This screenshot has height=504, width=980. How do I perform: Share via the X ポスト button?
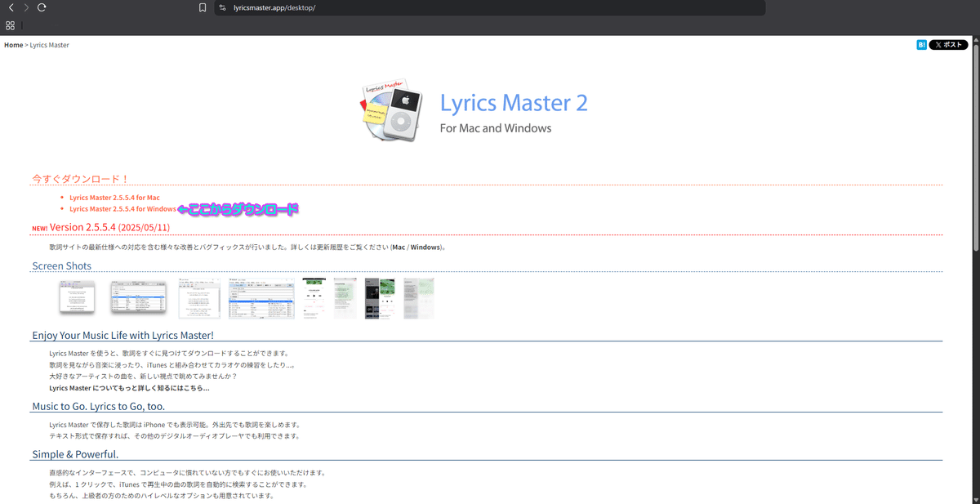tap(948, 45)
